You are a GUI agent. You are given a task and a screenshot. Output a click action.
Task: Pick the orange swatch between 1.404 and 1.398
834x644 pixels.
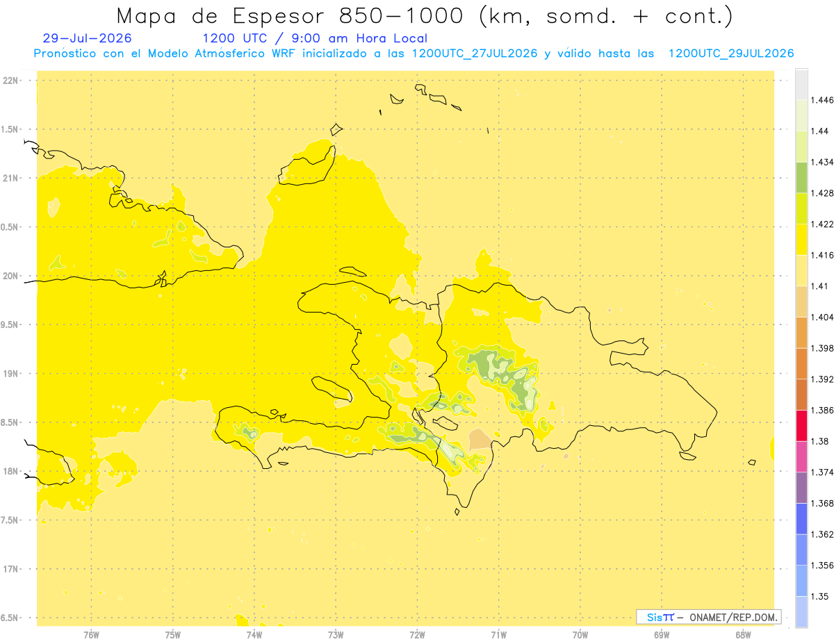pyautogui.click(x=801, y=333)
